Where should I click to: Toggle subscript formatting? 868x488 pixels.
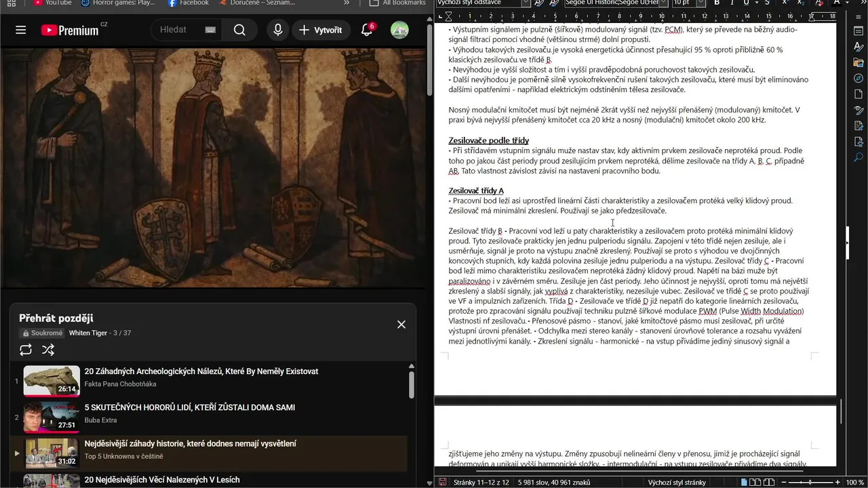[x=801, y=3]
